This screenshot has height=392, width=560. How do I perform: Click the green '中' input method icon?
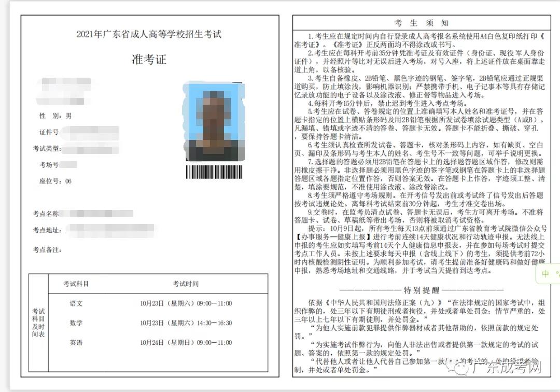pyautogui.click(x=545, y=274)
